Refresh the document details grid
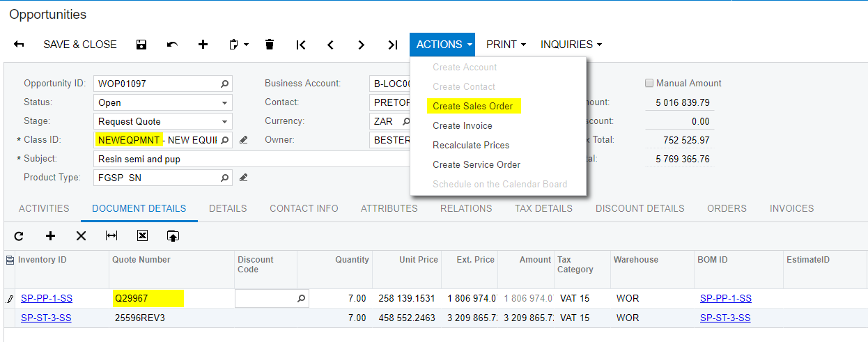868x342 pixels. [x=19, y=236]
